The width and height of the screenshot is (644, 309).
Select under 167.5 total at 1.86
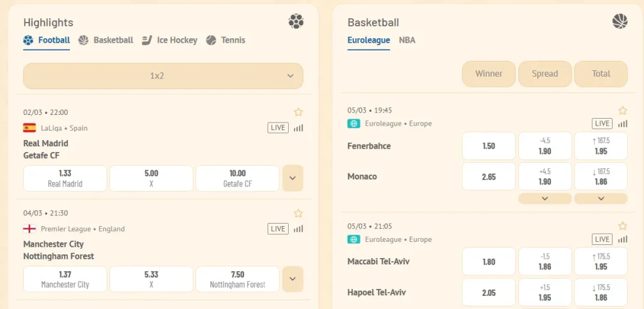point(601,176)
